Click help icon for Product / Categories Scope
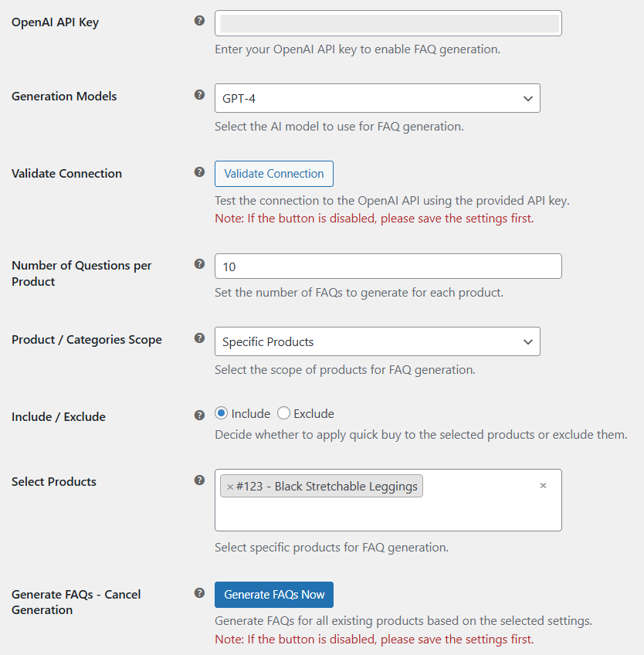Viewport: 644px width, 655px height. 199,338
